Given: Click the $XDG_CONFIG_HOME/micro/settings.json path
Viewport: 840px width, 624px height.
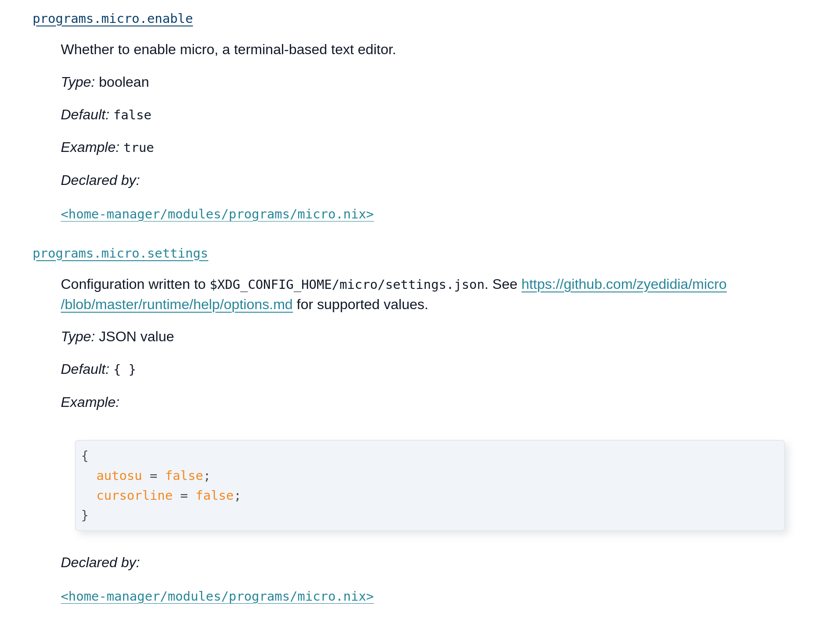Looking at the screenshot, I should (x=347, y=285).
